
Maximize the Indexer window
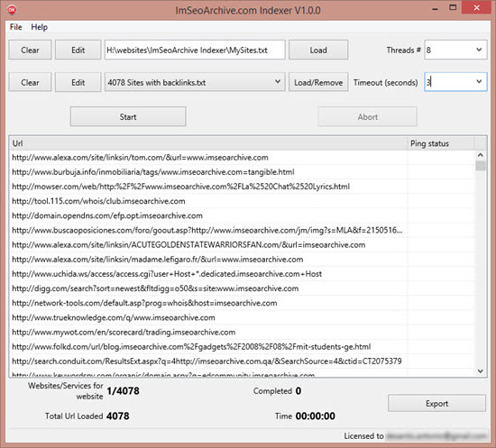453,7
